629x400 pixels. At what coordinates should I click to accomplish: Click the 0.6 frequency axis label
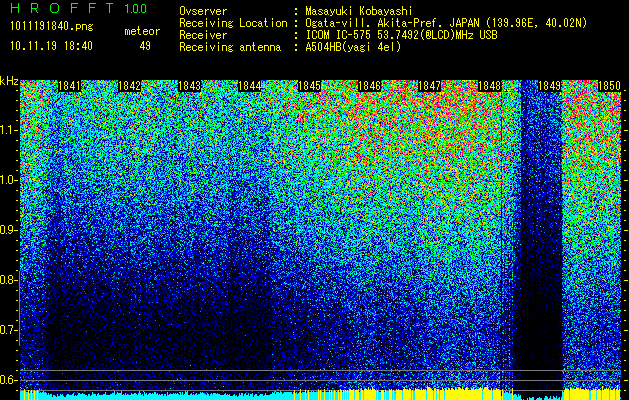pos(9,380)
